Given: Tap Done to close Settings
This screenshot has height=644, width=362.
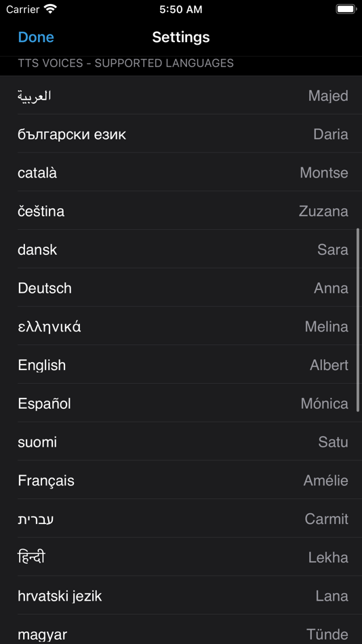Looking at the screenshot, I should (x=36, y=37).
